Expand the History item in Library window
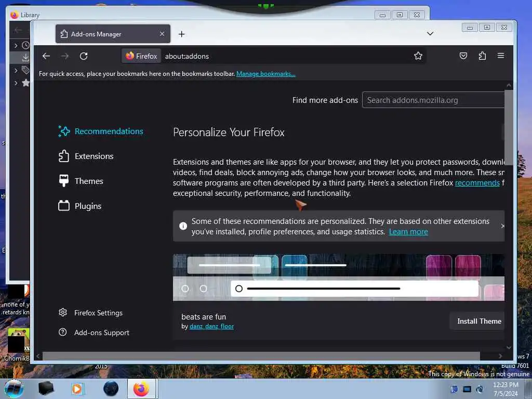 (x=16, y=45)
